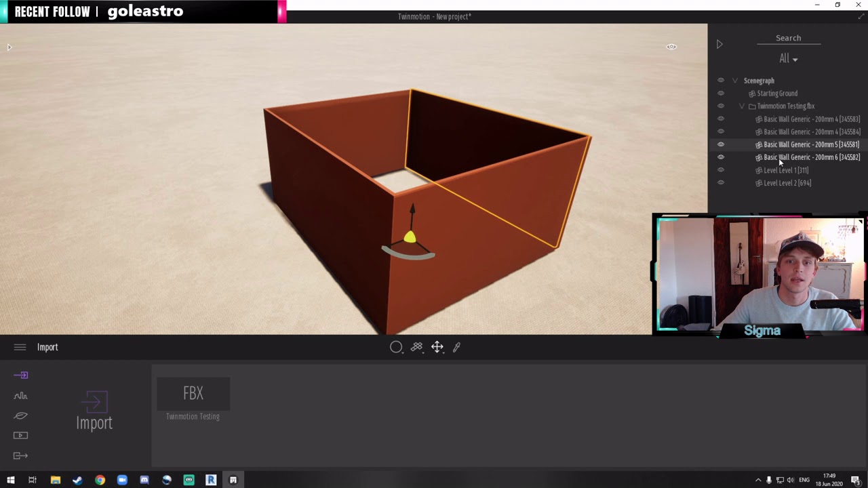
Task: Select Twinmotion Testing.fbx folder row
Action: pos(785,106)
